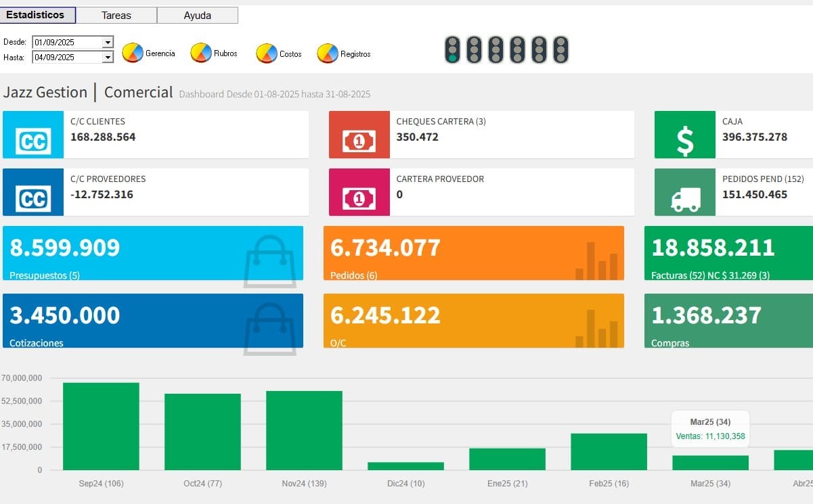Open the Registros pie chart icon

328,53
